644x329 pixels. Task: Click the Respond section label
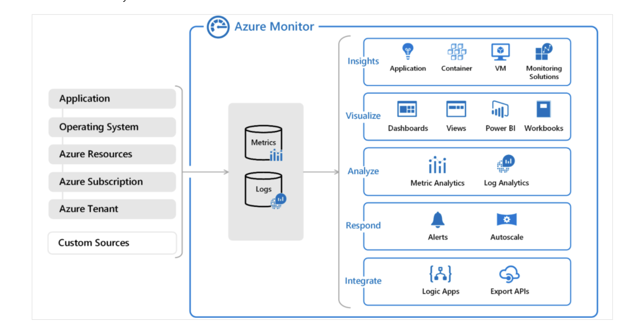point(363,226)
